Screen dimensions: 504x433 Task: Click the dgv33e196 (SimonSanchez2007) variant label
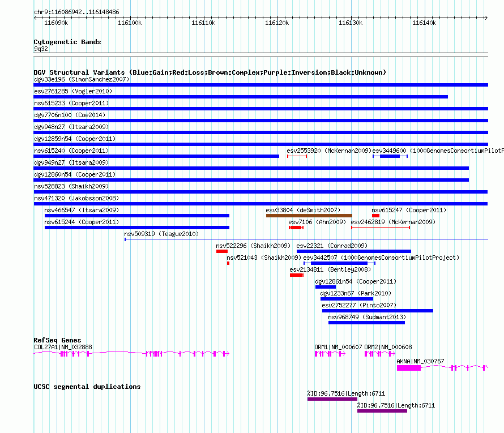point(82,79)
